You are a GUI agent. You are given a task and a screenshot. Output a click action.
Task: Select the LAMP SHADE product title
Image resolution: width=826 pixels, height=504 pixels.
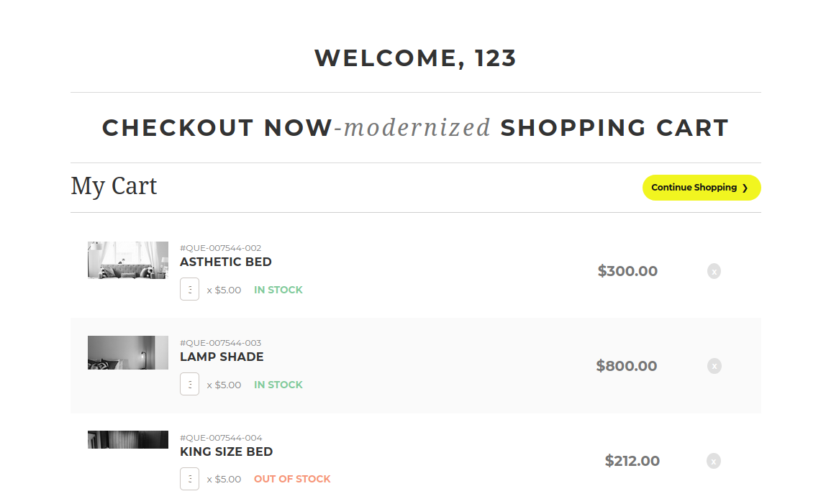222,357
